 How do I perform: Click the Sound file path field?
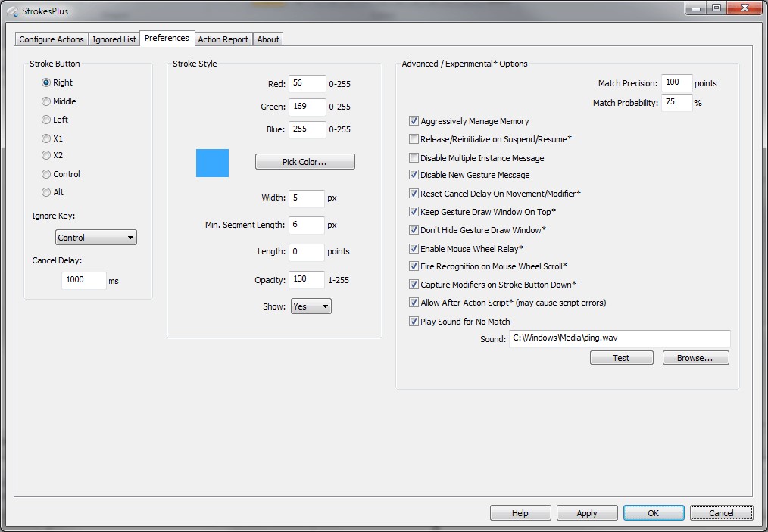(x=620, y=338)
